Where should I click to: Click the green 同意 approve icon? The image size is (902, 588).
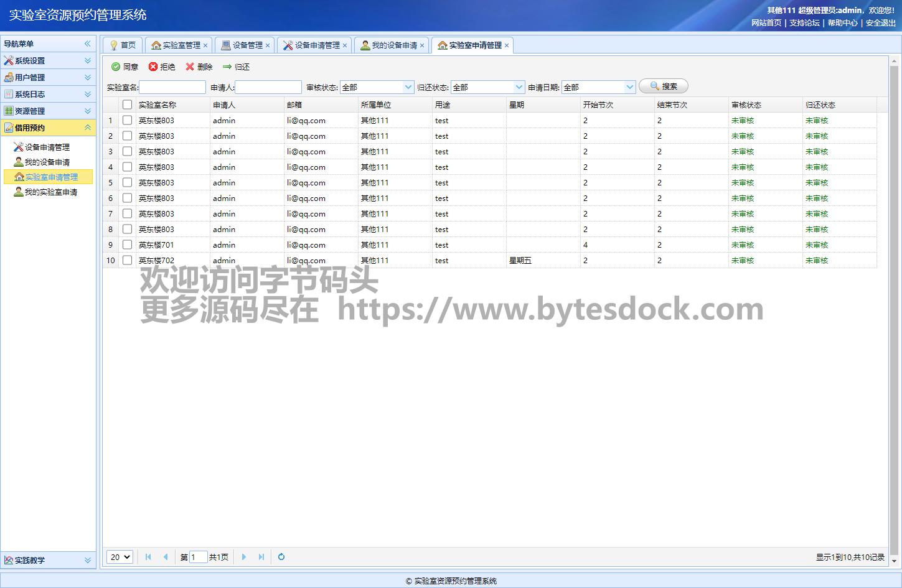(116, 67)
